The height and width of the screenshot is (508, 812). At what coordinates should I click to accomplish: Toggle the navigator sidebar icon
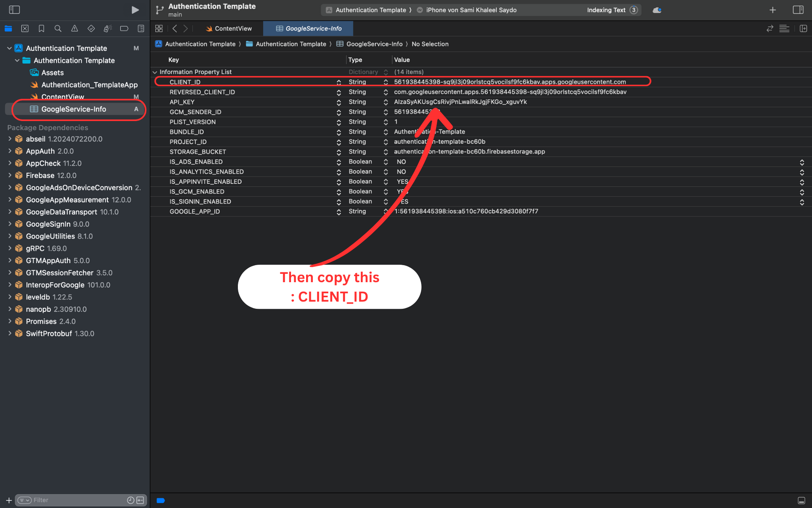[14, 10]
